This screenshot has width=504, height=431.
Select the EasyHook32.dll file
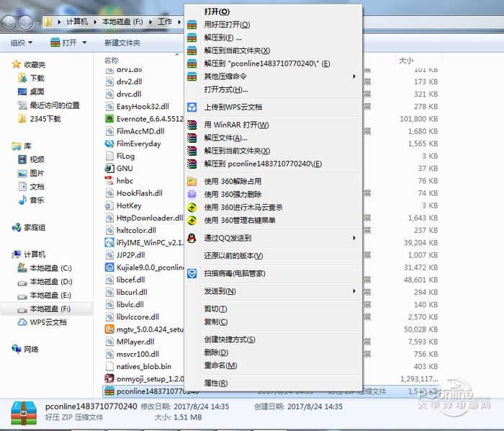click(138, 107)
